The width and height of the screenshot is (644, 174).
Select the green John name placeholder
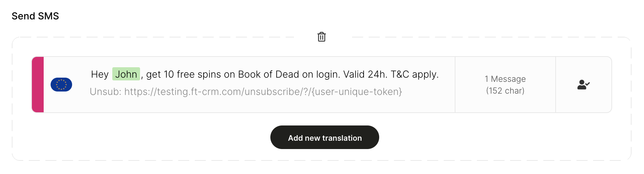pos(126,74)
